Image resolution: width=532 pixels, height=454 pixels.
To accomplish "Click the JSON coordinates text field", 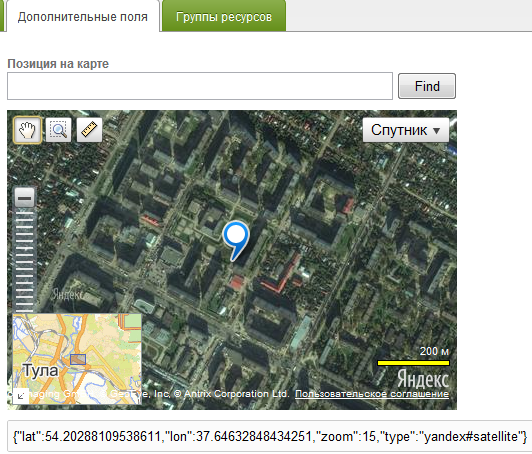I will pos(269,436).
